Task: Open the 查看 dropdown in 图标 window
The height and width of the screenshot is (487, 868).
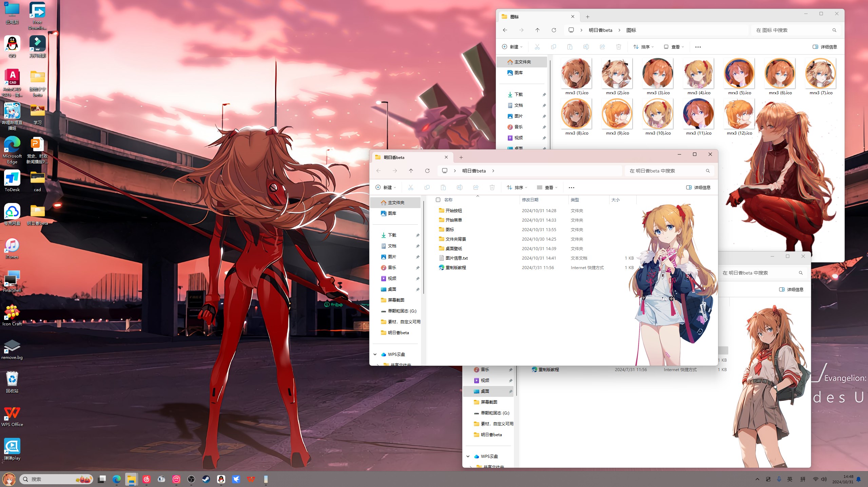Action: point(674,47)
